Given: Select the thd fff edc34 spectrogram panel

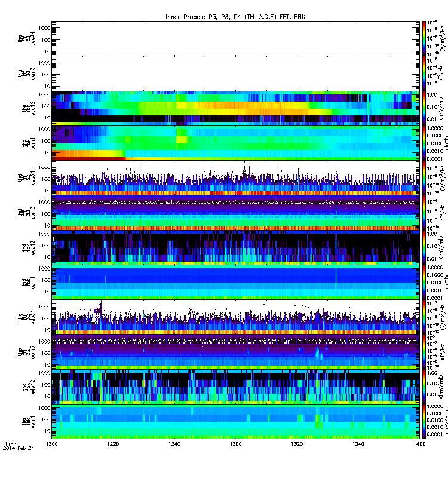Looking at the screenshot, I should [x=235, y=178].
